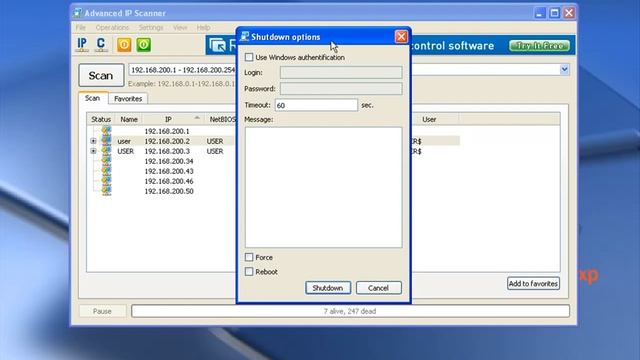Open the Help menu
This screenshot has width=640, height=360.
coord(203,27)
